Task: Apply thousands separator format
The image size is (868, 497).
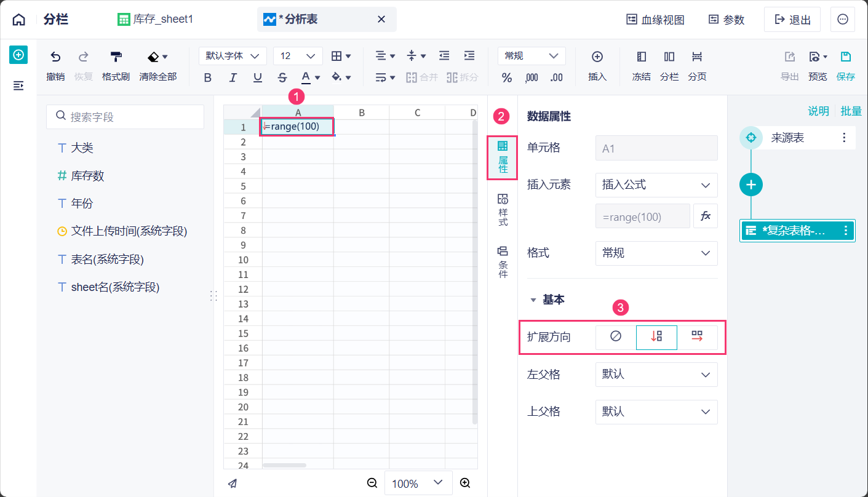Action: click(x=532, y=78)
